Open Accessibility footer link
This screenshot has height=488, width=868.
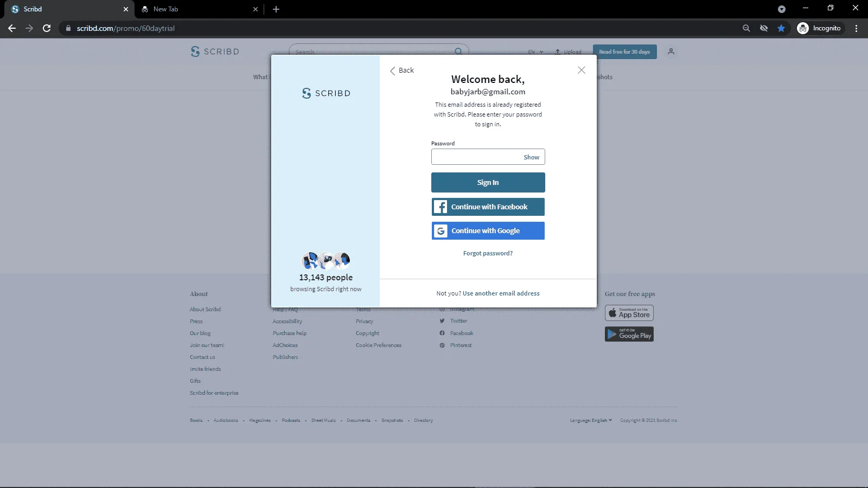(288, 322)
